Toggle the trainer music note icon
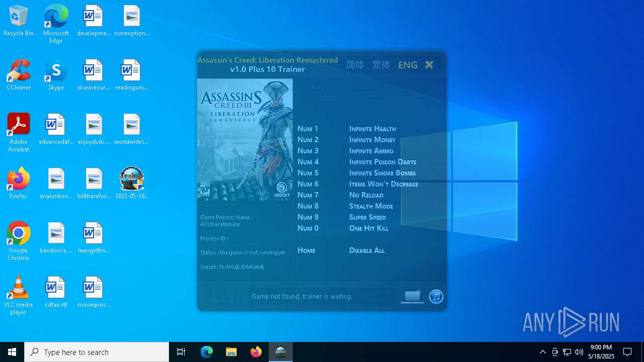Image resolution: width=644 pixels, height=362 pixels. click(x=436, y=297)
